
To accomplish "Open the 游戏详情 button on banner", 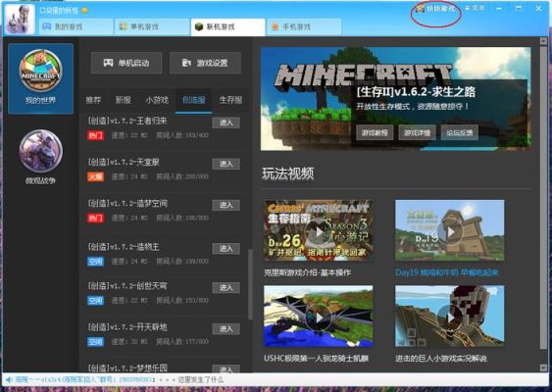I will [417, 132].
